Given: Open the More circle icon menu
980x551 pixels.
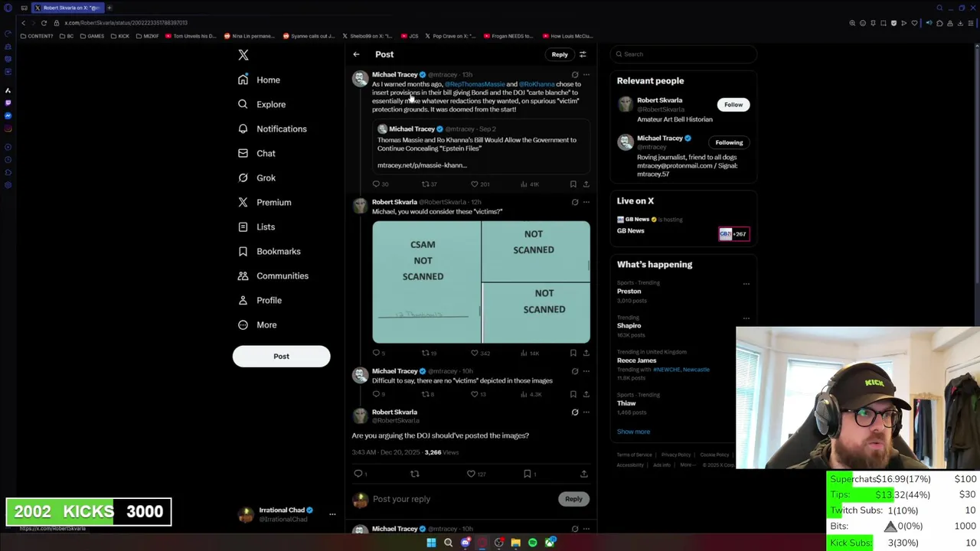Looking at the screenshot, I should pos(243,324).
